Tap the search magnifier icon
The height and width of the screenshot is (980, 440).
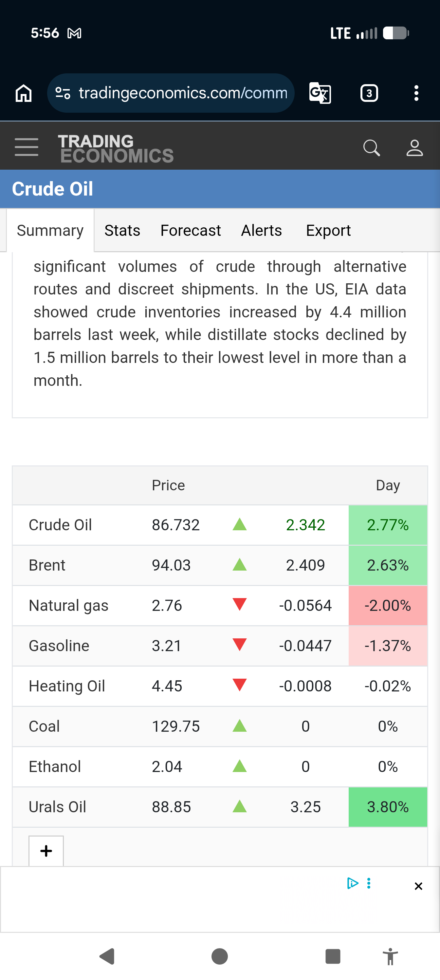click(371, 148)
